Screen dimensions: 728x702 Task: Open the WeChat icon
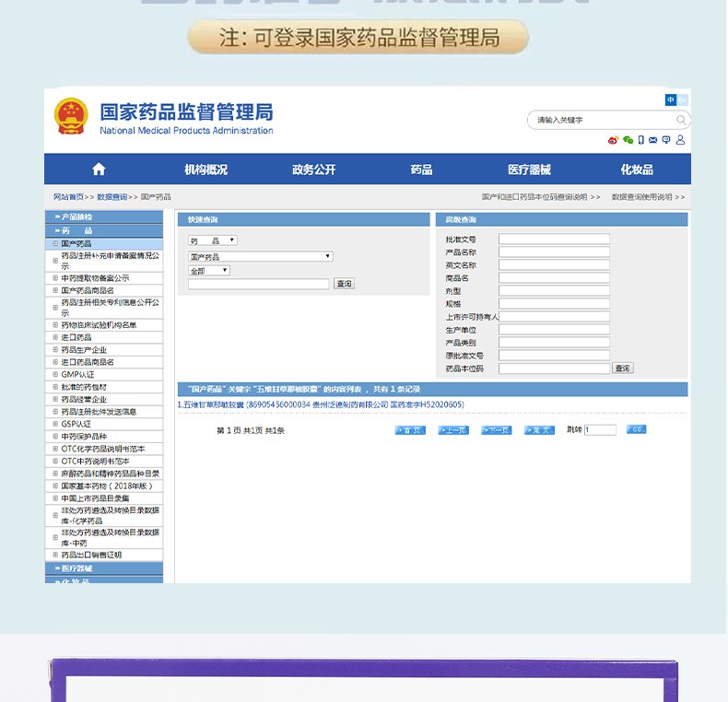628,140
